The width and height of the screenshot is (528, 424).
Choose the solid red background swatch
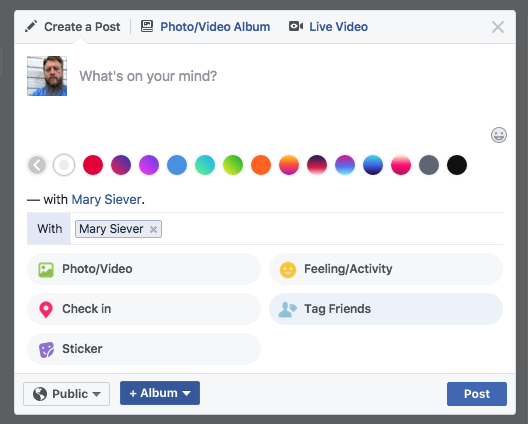point(93,165)
